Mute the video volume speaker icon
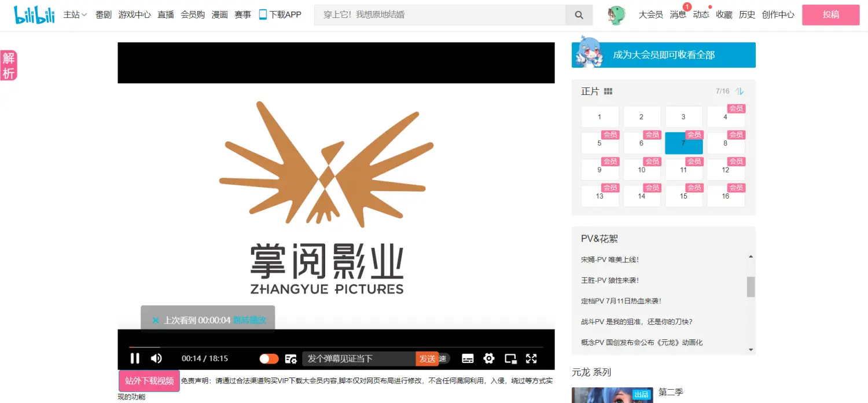Viewport: 868px width, 403px height. tap(156, 358)
